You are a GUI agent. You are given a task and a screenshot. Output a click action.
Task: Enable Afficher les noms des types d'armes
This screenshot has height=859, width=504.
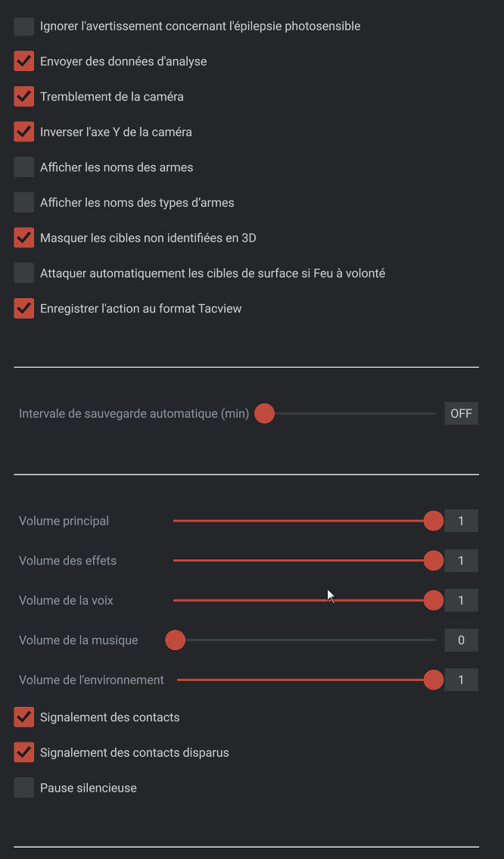click(x=24, y=203)
